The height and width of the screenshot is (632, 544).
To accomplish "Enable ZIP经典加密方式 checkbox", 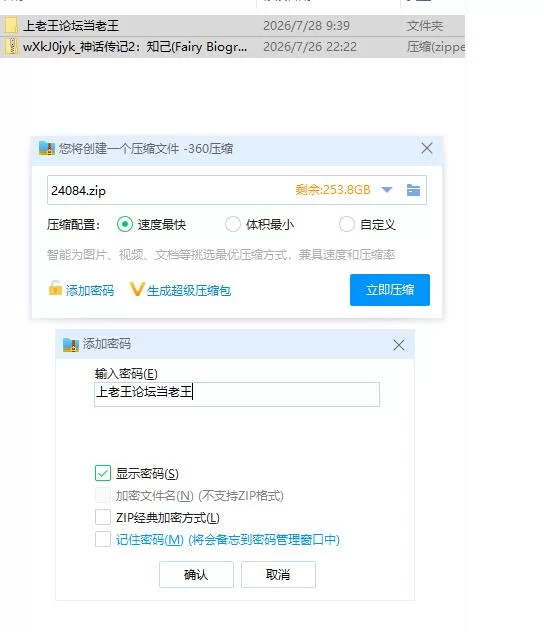I will pyautogui.click(x=103, y=517).
